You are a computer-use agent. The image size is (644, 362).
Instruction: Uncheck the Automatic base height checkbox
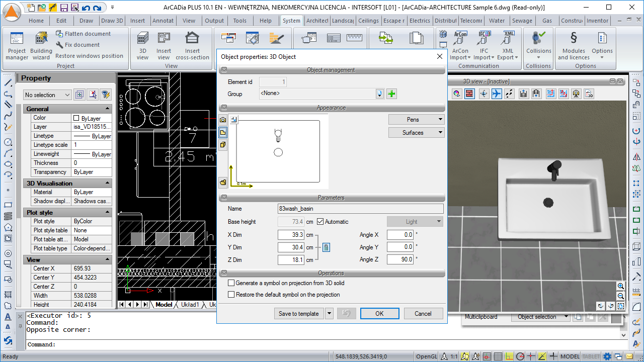click(x=320, y=222)
